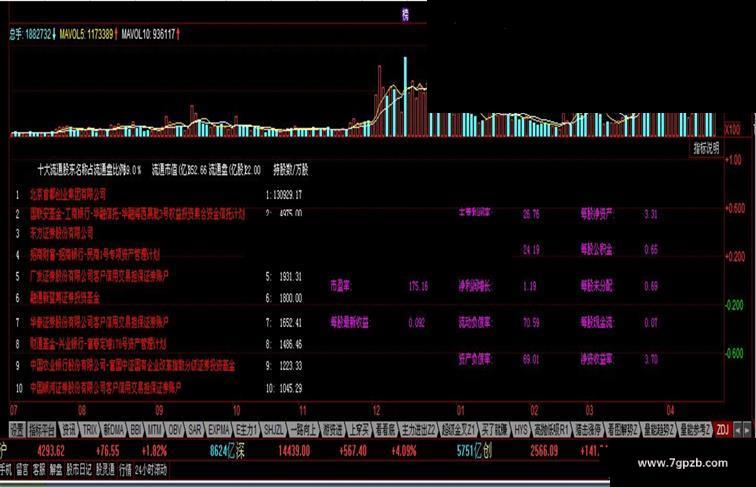756x487 pixels.
Task: Select shareholder row 6 holding 1800.00
Action: (x=159, y=298)
